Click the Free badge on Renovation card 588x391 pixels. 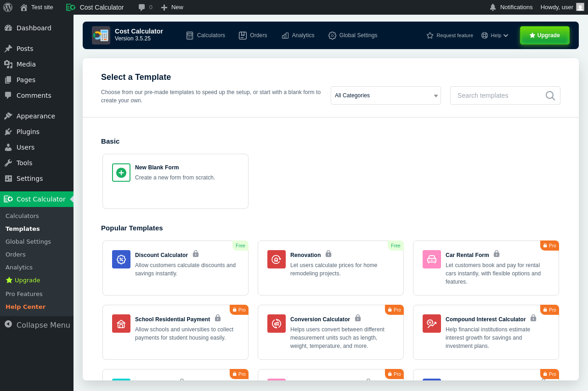(396, 246)
